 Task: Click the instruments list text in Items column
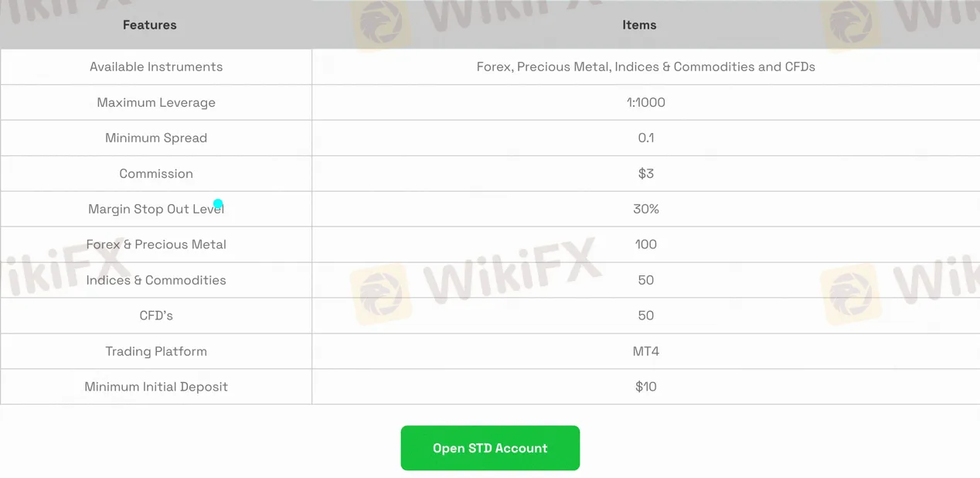(x=645, y=67)
